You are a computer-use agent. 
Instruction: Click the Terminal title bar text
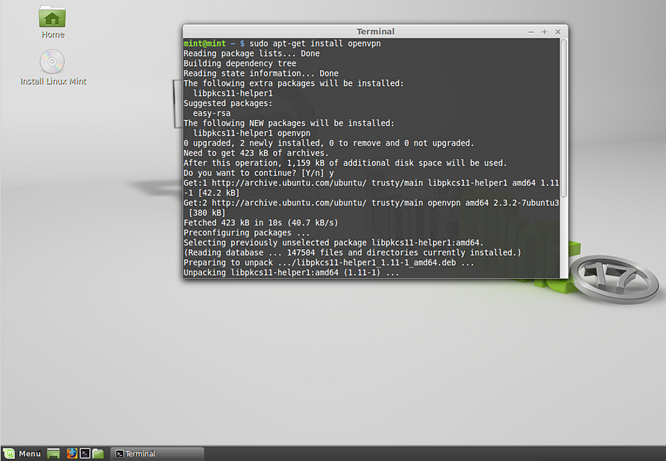click(375, 31)
